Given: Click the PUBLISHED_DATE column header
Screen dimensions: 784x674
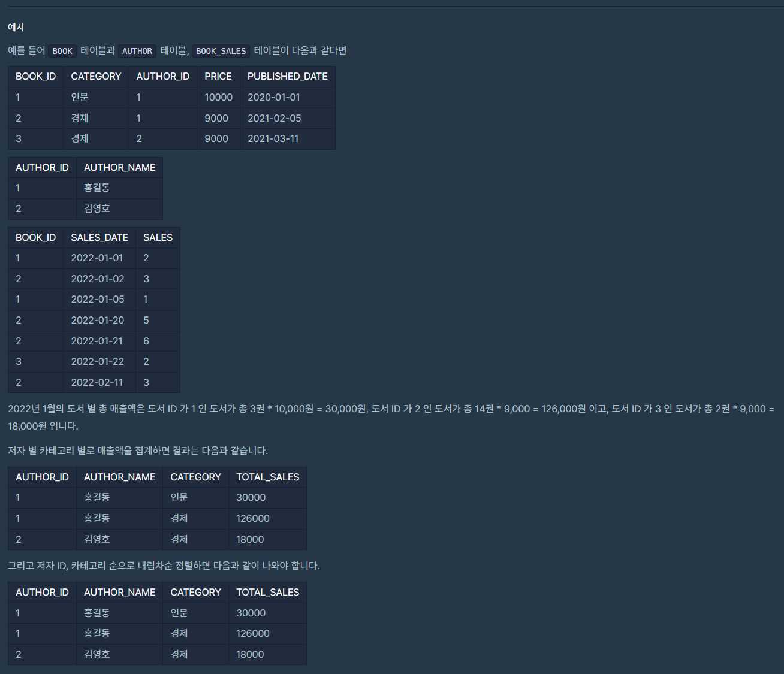Looking at the screenshot, I should [x=287, y=76].
